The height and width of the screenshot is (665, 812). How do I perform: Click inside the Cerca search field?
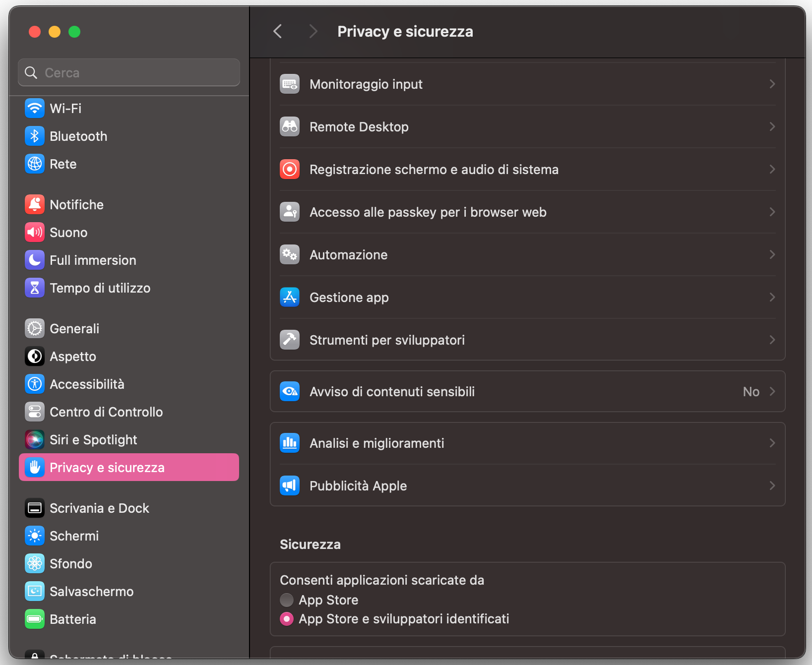tap(128, 72)
